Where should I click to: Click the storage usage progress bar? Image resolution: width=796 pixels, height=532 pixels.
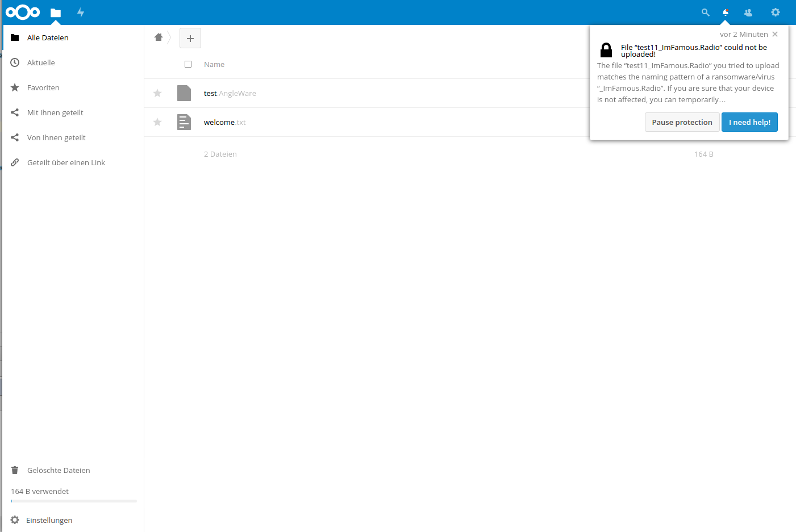[x=74, y=501]
